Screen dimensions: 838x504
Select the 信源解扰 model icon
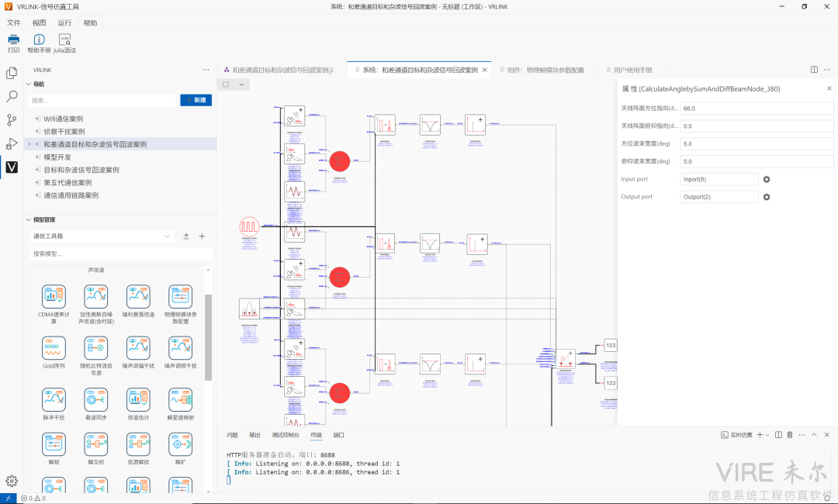click(x=138, y=444)
